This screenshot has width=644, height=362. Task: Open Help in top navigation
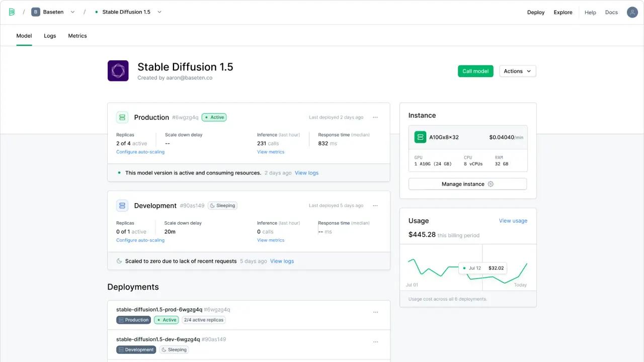coord(590,13)
